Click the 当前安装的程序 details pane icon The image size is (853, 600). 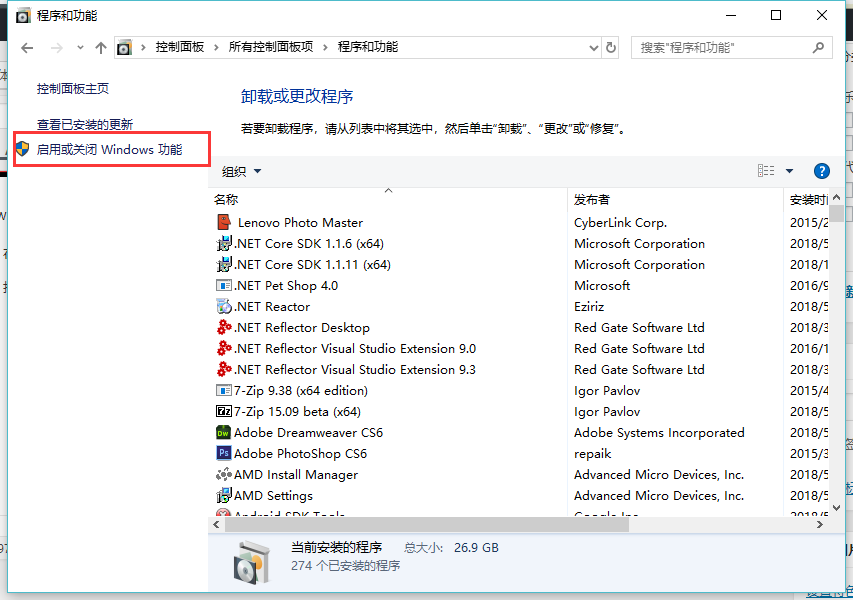pos(251,562)
